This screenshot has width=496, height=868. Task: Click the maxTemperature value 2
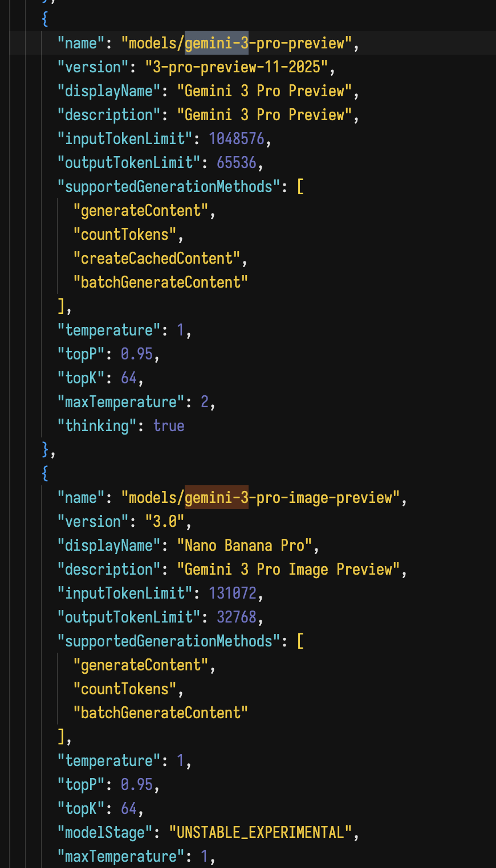pos(205,402)
